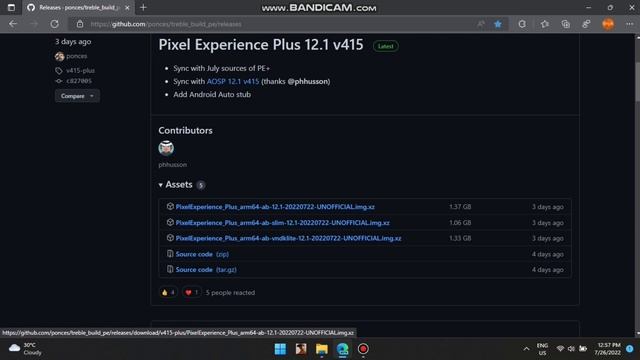Open ponces user profile link
The width and height of the screenshot is (640, 360).
coord(76,56)
